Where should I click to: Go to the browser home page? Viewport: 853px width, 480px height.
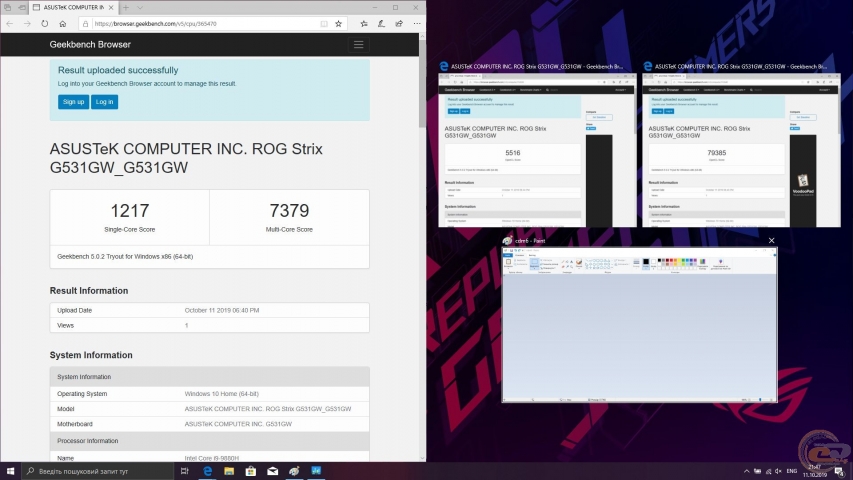click(x=63, y=24)
